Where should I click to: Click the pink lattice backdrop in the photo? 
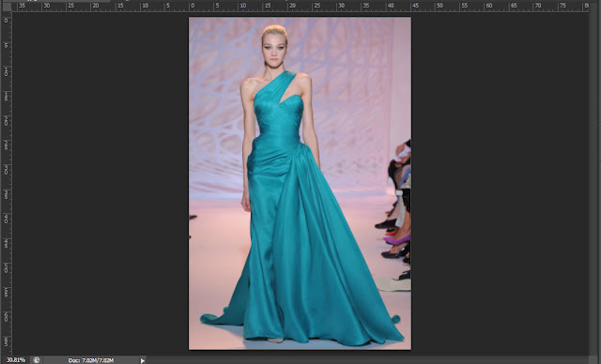tap(345, 77)
